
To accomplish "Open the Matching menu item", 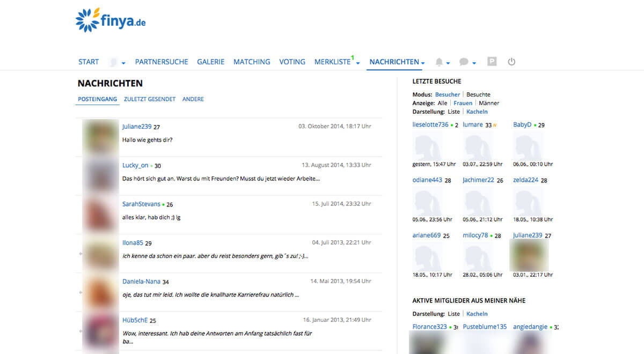I will tap(252, 62).
